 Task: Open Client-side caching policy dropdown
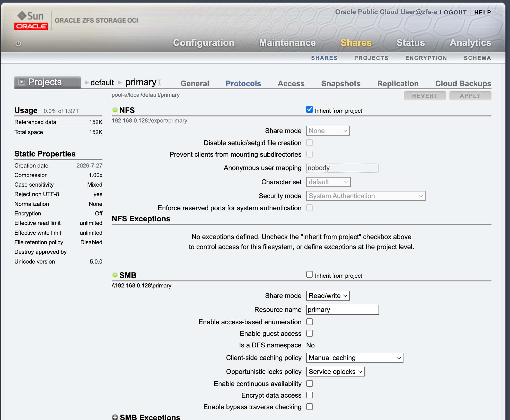pos(355,358)
